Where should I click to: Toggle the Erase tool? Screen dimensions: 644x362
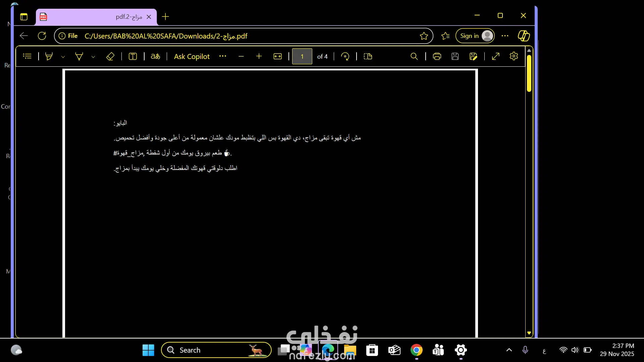tap(110, 56)
